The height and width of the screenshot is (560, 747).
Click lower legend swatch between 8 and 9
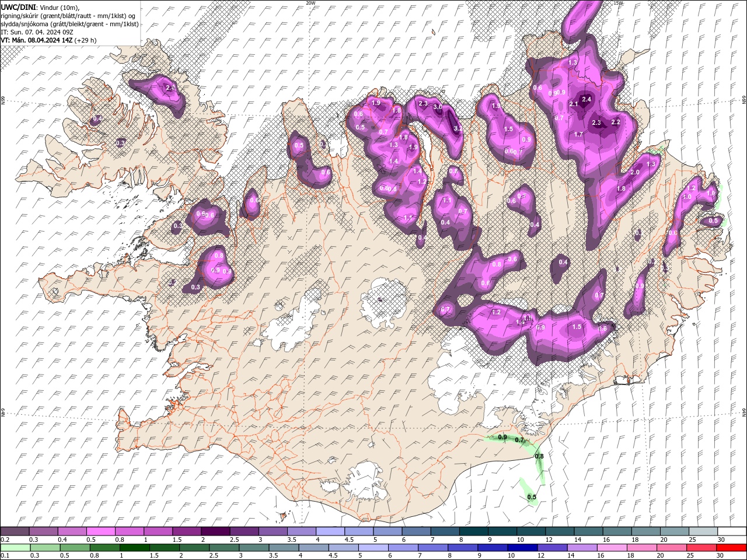click(463, 548)
